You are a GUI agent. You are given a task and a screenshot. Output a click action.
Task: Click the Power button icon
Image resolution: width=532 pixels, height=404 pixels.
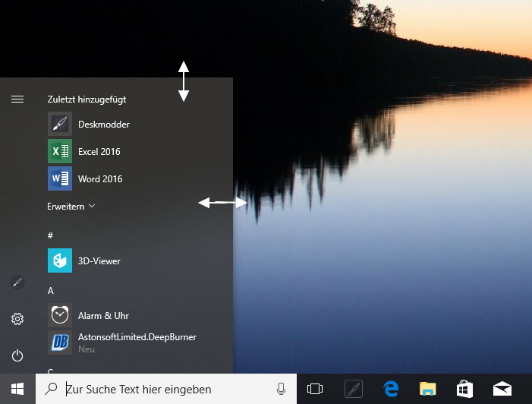[x=17, y=355]
